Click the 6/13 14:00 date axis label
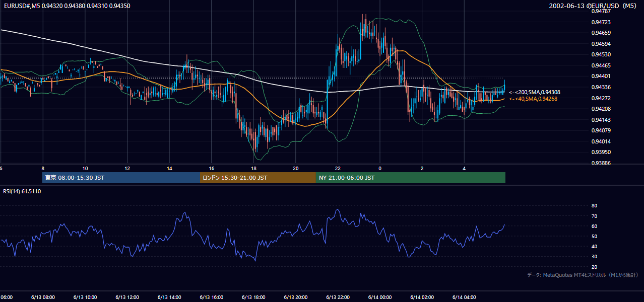 tap(169, 297)
